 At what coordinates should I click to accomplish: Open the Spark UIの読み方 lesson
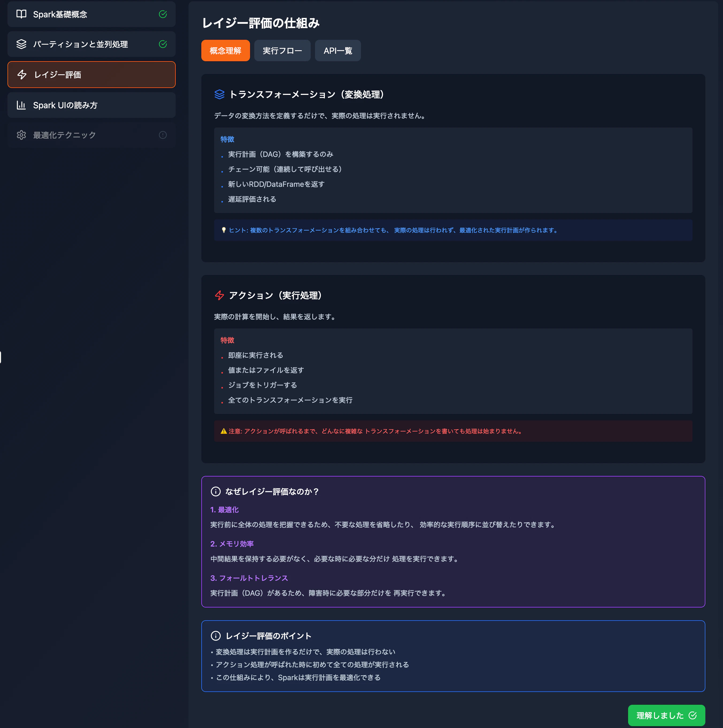tap(91, 105)
